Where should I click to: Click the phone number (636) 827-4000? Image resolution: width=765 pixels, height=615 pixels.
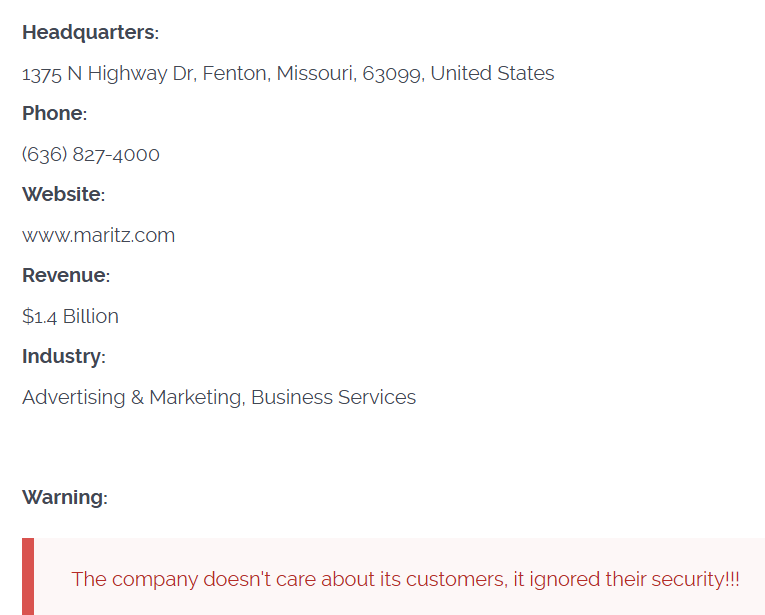point(91,154)
